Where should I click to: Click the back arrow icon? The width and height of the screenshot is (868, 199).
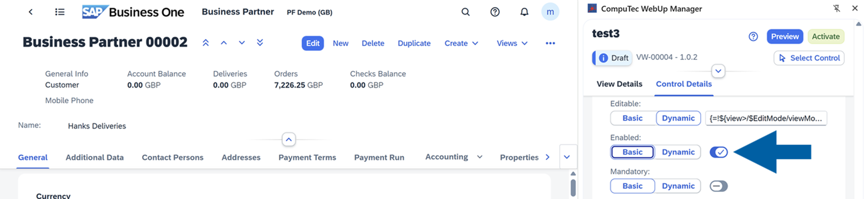pos(31,12)
